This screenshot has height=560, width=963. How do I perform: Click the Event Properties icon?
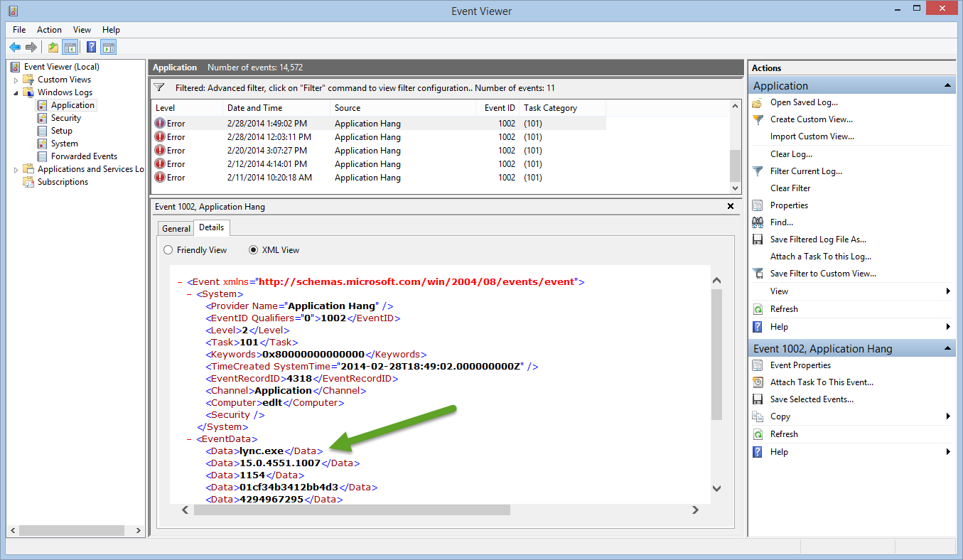tap(758, 365)
